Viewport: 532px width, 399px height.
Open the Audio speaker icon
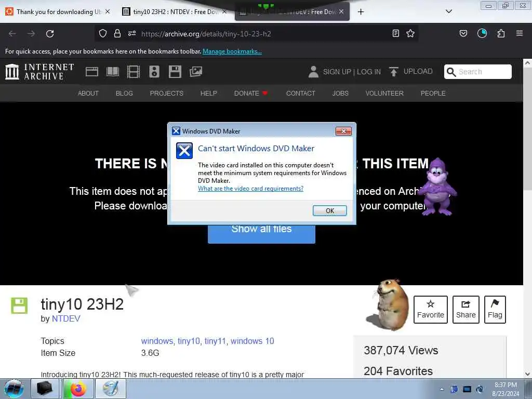[154, 72]
